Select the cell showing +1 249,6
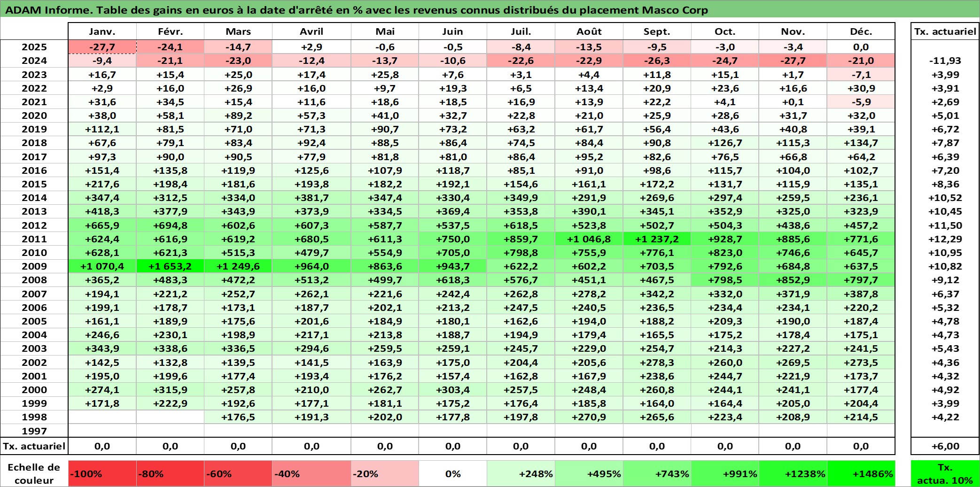Viewport: 980px width, 487px height. coord(238,266)
